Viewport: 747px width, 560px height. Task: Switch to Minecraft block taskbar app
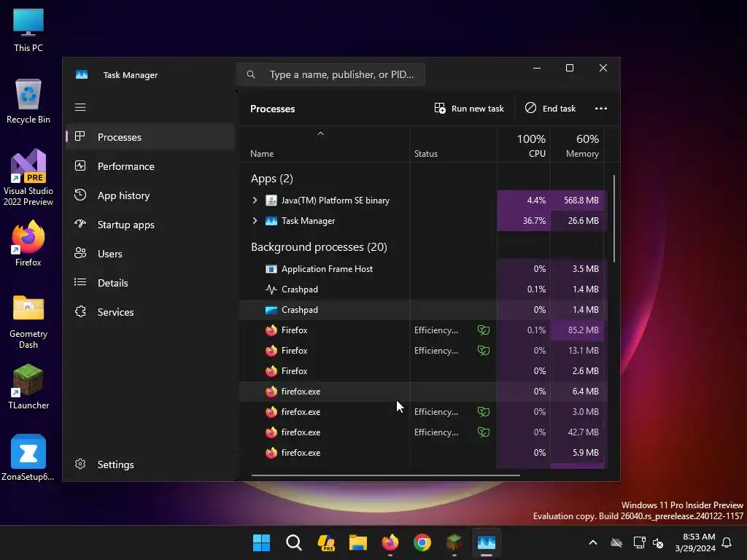click(x=454, y=542)
